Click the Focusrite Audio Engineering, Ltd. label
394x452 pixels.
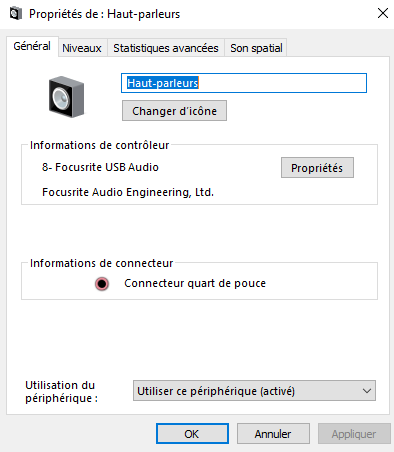(128, 192)
